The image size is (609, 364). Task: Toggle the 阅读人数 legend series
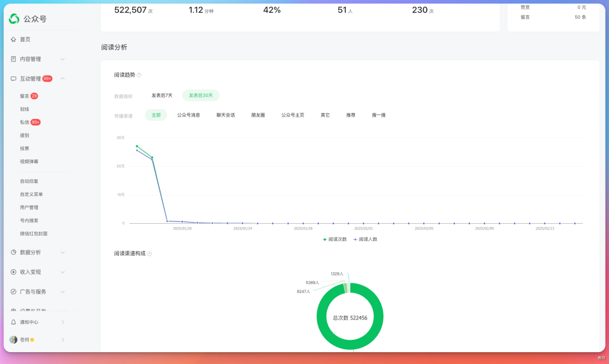(x=365, y=239)
